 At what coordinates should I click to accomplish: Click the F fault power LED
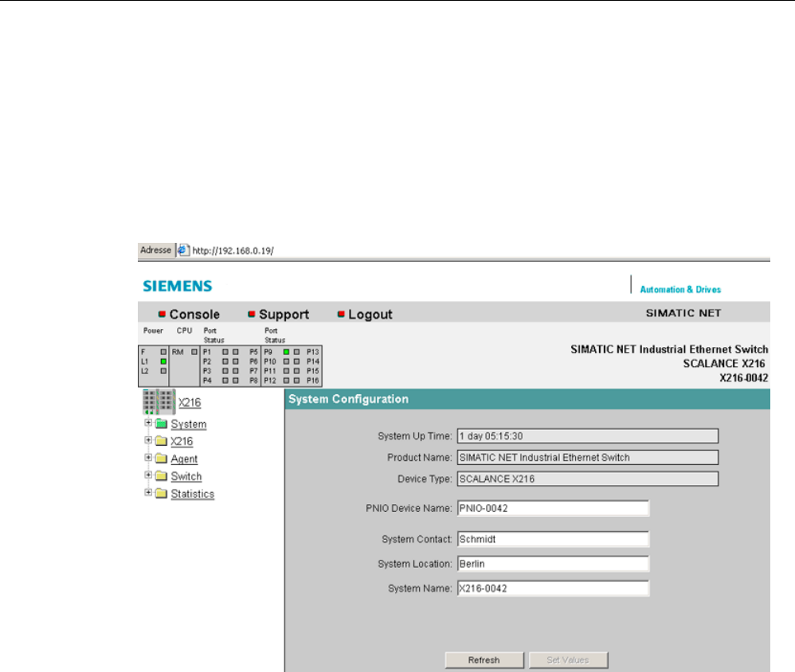point(163,352)
